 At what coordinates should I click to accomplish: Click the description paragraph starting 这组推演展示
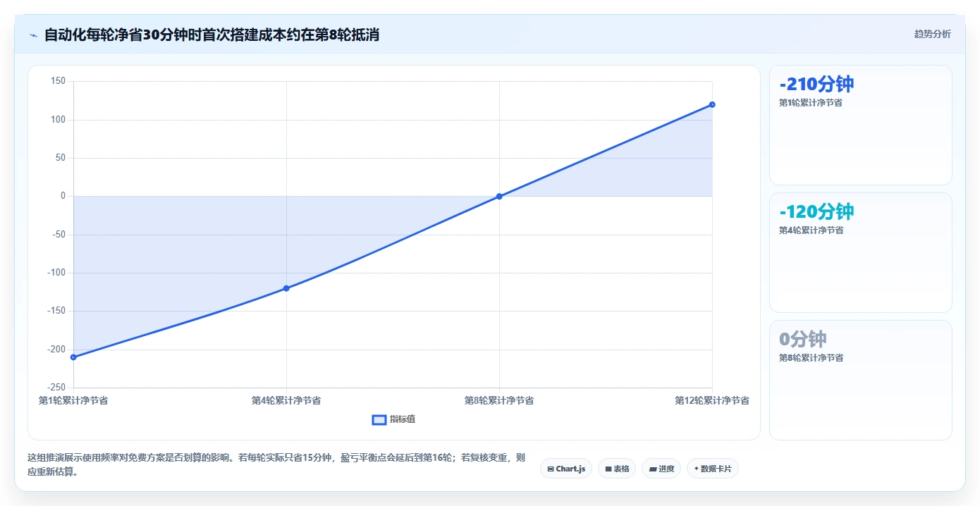click(x=276, y=464)
